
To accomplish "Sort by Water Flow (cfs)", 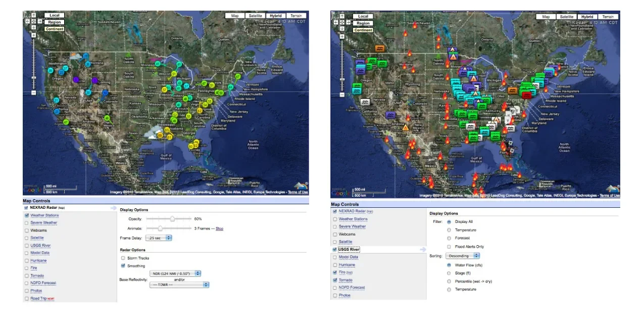I will (449, 264).
